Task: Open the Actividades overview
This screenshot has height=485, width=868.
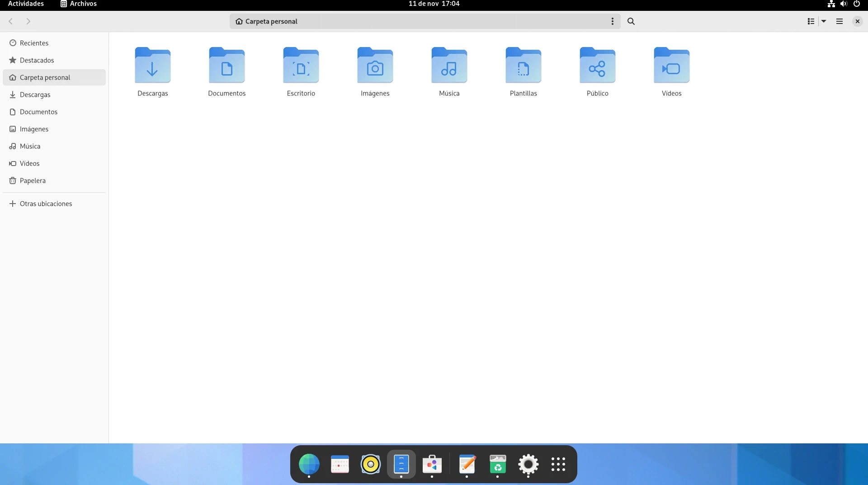Action: (x=26, y=4)
